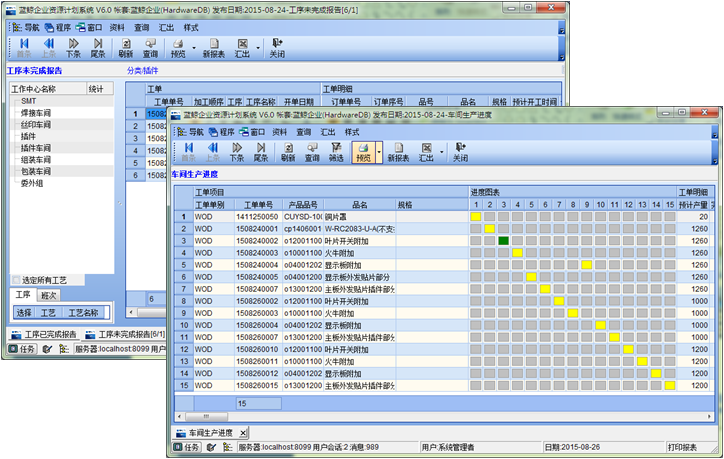
Task: Click the highlighted 预览 preview icon in front window
Action: pyautogui.click(x=363, y=152)
